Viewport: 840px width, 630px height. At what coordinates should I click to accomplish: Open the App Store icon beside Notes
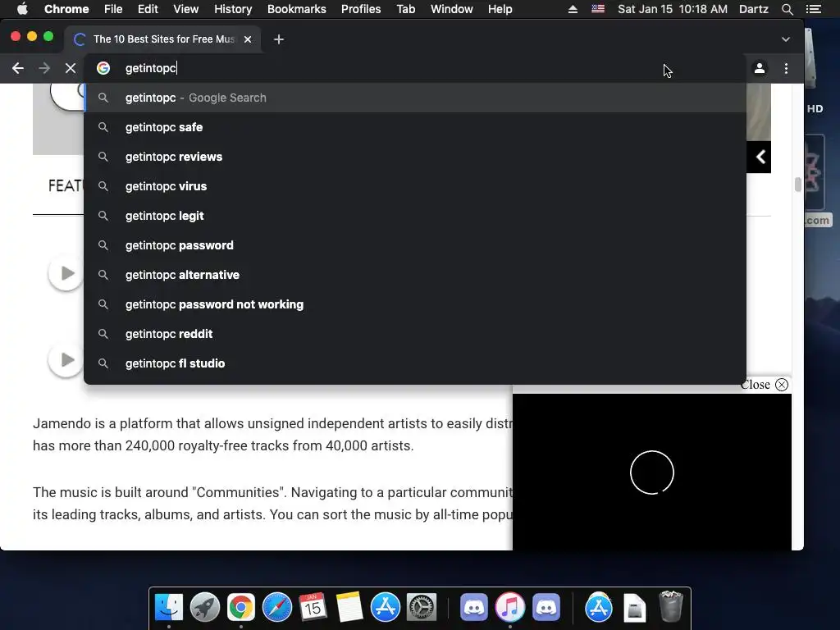click(386, 608)
